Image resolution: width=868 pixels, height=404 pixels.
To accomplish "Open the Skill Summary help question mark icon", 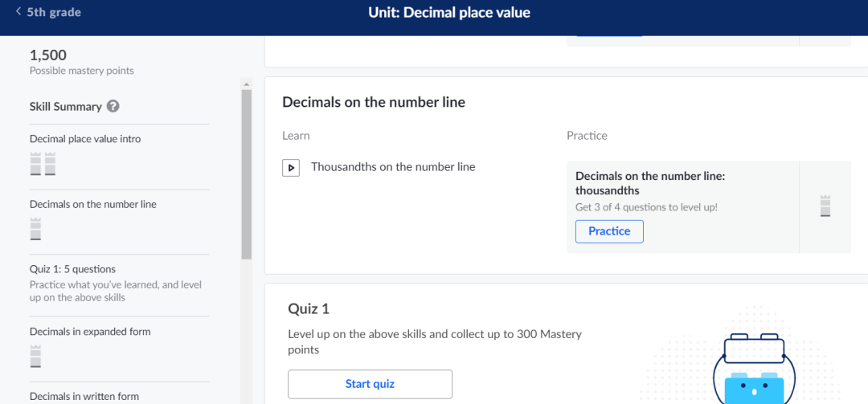I will pos(113,106).
